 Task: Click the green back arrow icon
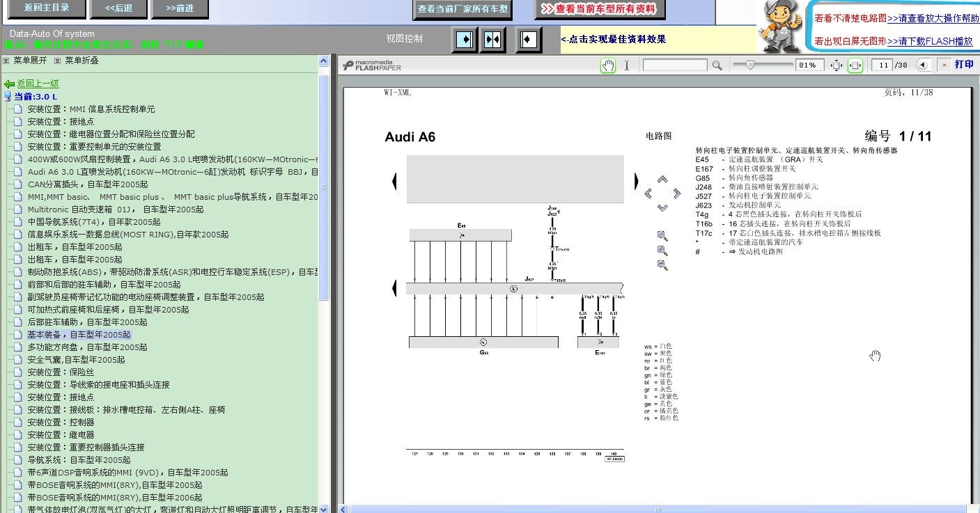pos(9,84)
